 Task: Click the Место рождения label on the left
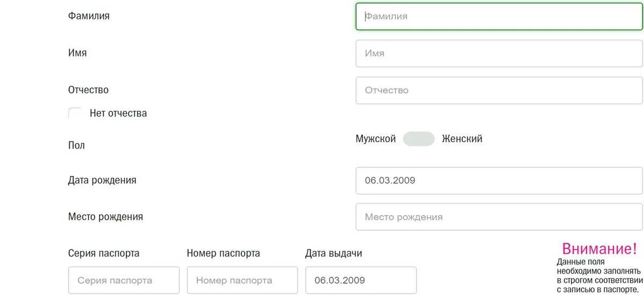point(106,217)
